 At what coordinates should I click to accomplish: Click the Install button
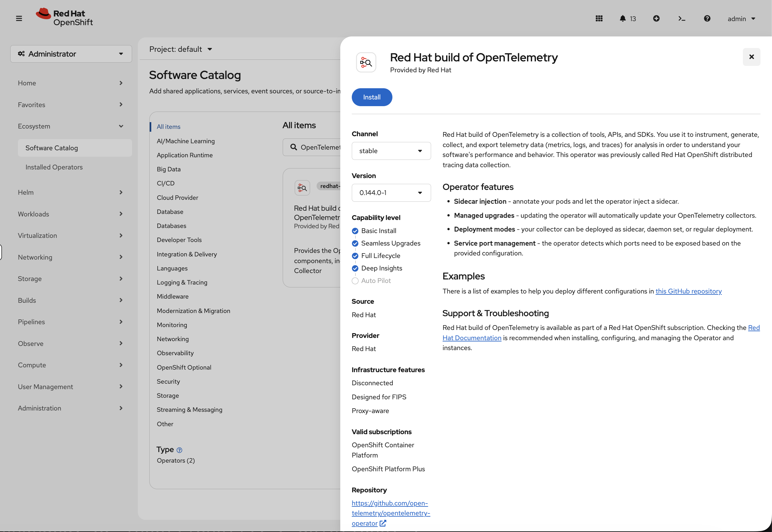[x=372, y=97]
